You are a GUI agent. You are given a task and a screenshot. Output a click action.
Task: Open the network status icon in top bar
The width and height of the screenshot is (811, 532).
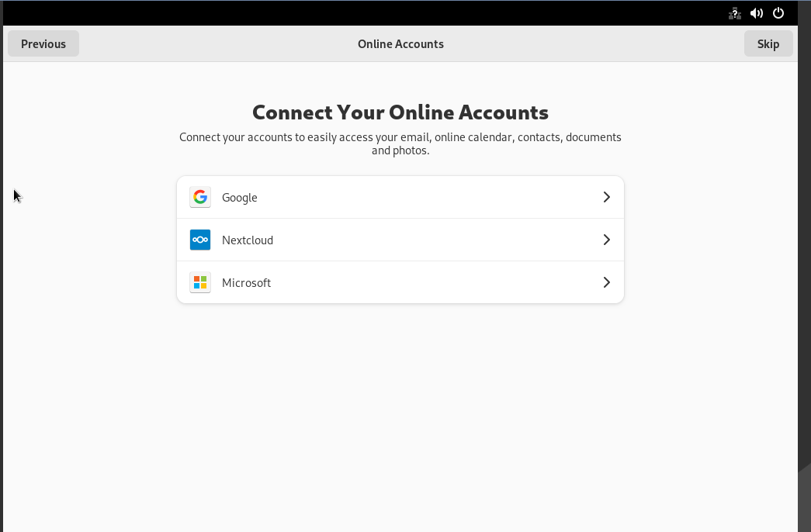(734, 13)
